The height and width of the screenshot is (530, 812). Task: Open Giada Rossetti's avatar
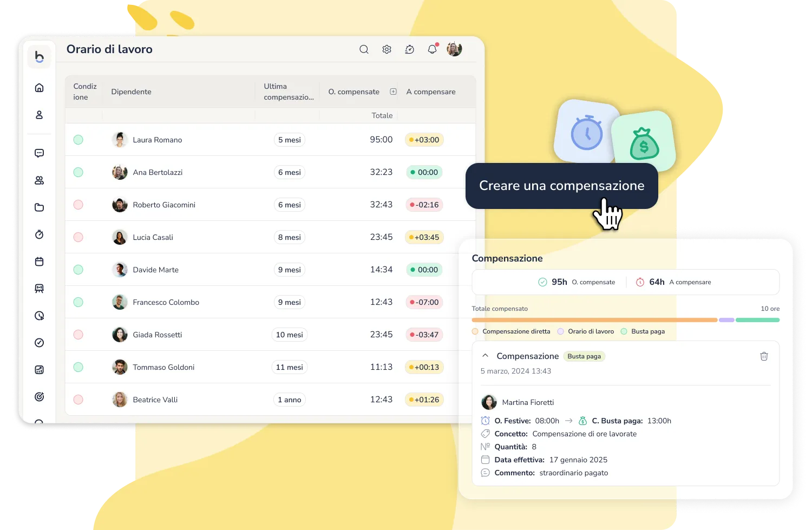click(x=120, y=335)
